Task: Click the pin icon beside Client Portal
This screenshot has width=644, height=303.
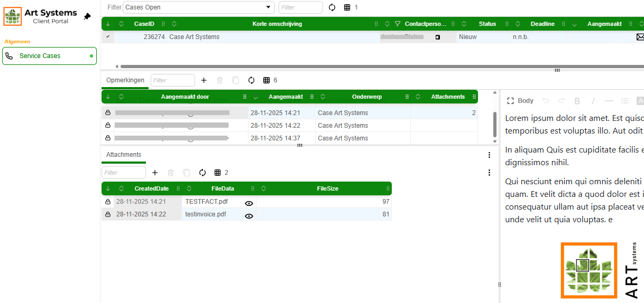Action: coord(87,16)
